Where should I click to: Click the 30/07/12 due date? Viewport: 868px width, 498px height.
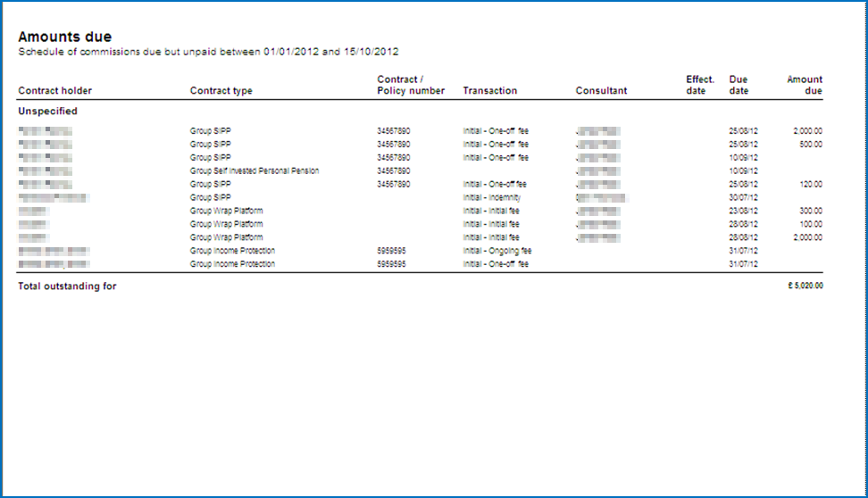(744, 197)
